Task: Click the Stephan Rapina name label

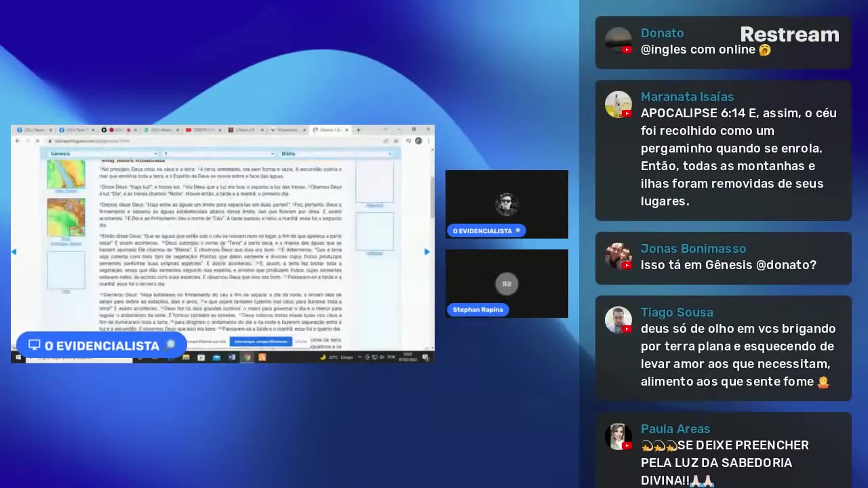Action: (x=478, y=310)
